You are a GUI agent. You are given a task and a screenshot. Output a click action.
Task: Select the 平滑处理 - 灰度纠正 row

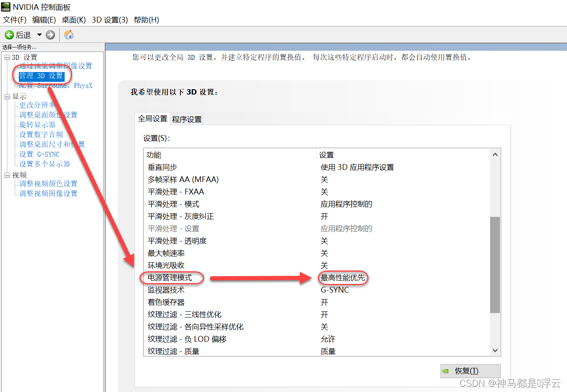tap(317, 216)
